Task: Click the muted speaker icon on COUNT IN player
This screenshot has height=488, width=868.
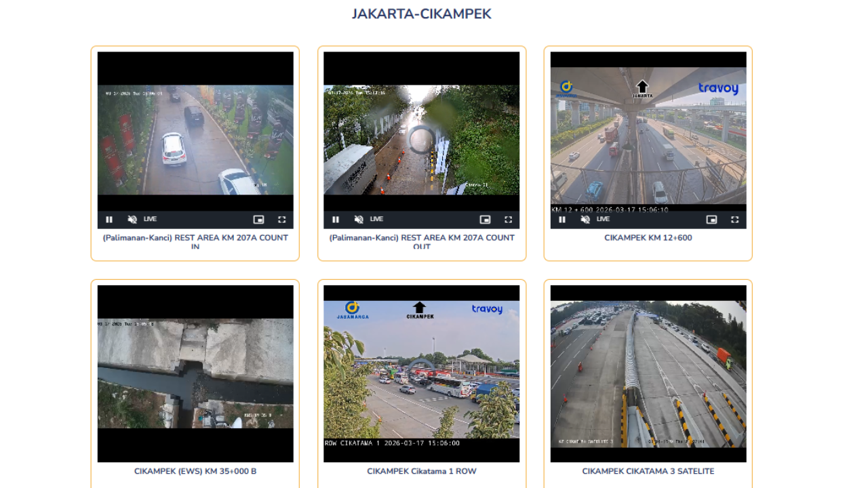Action: tap(132, 219)
